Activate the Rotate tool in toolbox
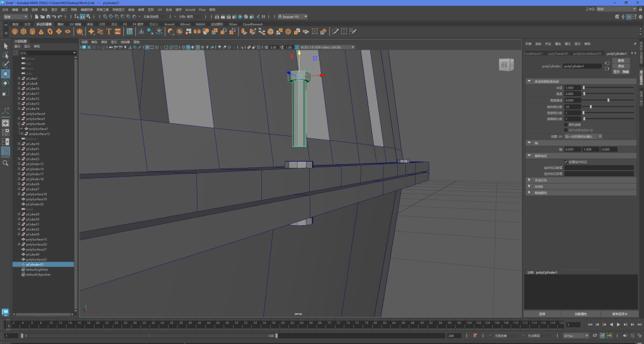Viewport: 644px width, 344px height. [6, 83]
